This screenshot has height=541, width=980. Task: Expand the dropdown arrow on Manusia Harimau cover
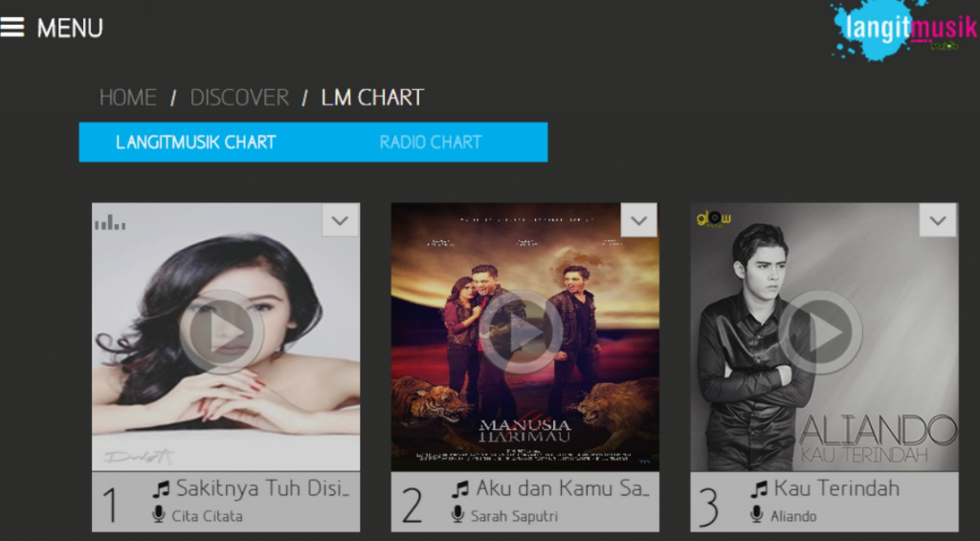pos(638,220)
